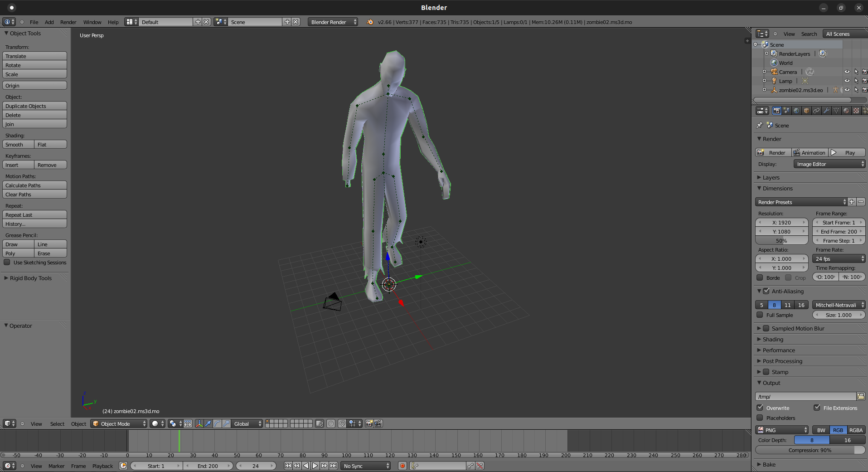Click the automatic keyframe record button
Viewport: 868px width, 472px height.
pyautogui.click(x=402, y=466)
